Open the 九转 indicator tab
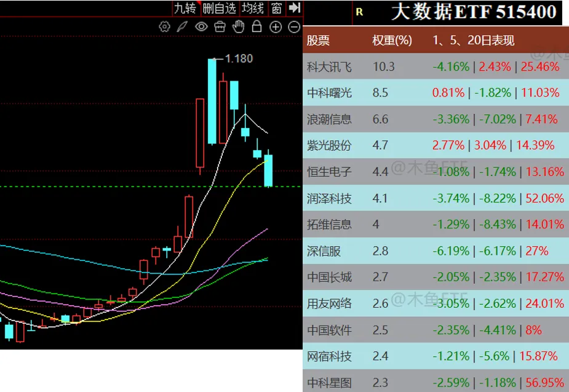The width and height of the screenshot is (569, 392). pos(185,8)
